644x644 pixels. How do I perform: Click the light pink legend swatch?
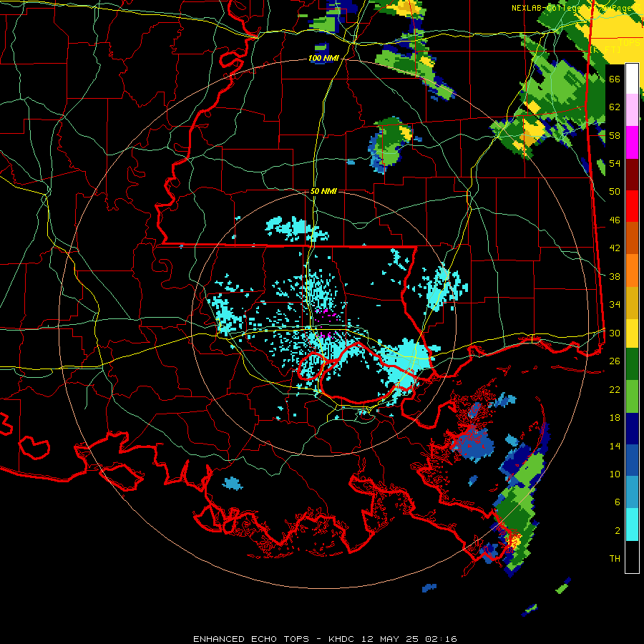tap(632, 110)
